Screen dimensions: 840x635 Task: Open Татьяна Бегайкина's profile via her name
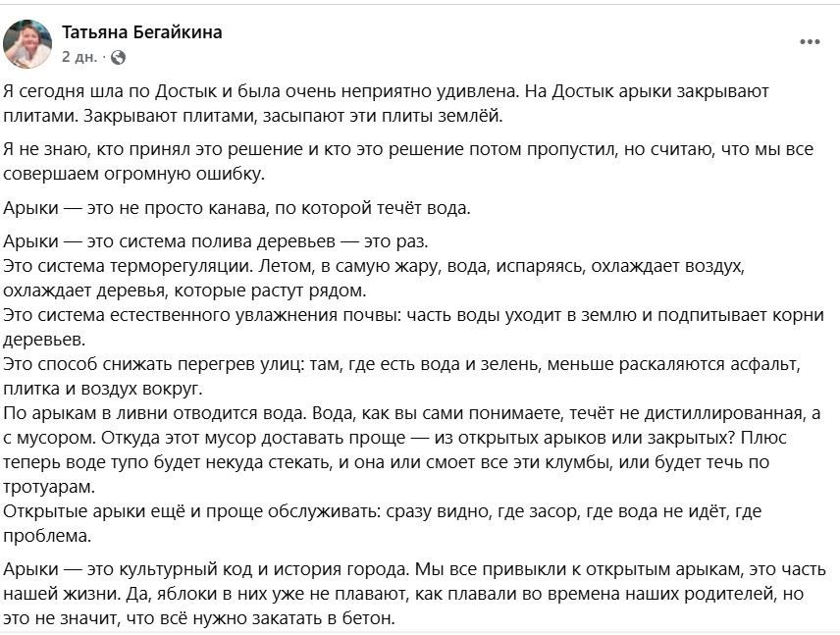[x=143, y=31]
